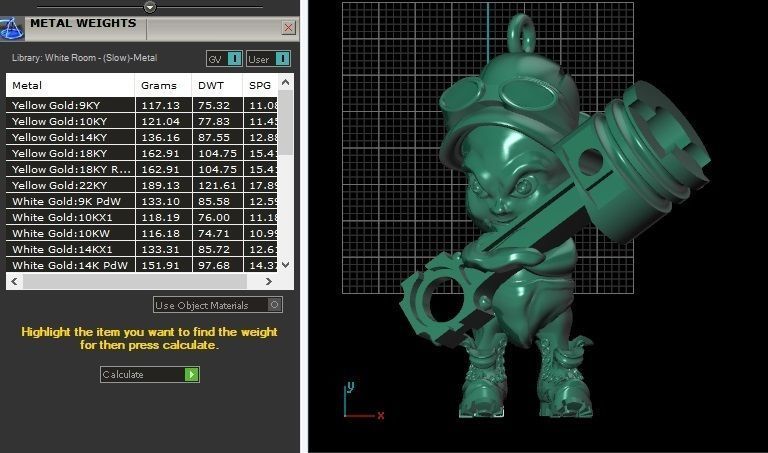Click the table's horizontal scrollbar thumb
The height and width of the screenshot is (453, 768).
point(135,282)
